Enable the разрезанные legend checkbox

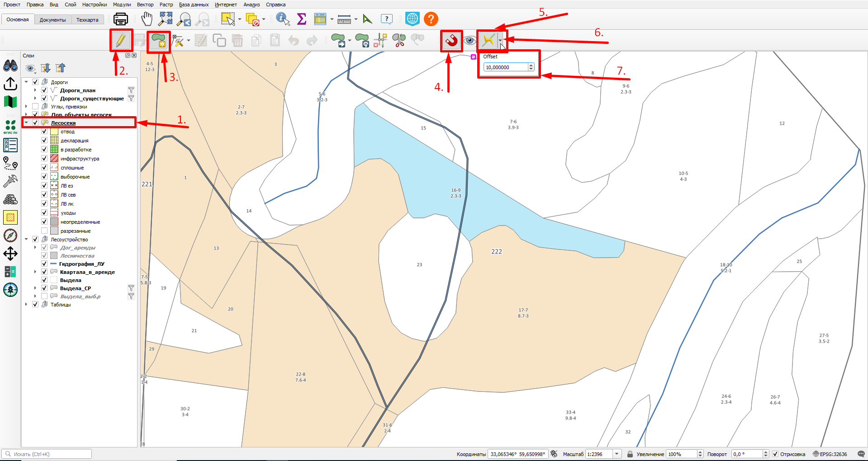click(44, 231)
